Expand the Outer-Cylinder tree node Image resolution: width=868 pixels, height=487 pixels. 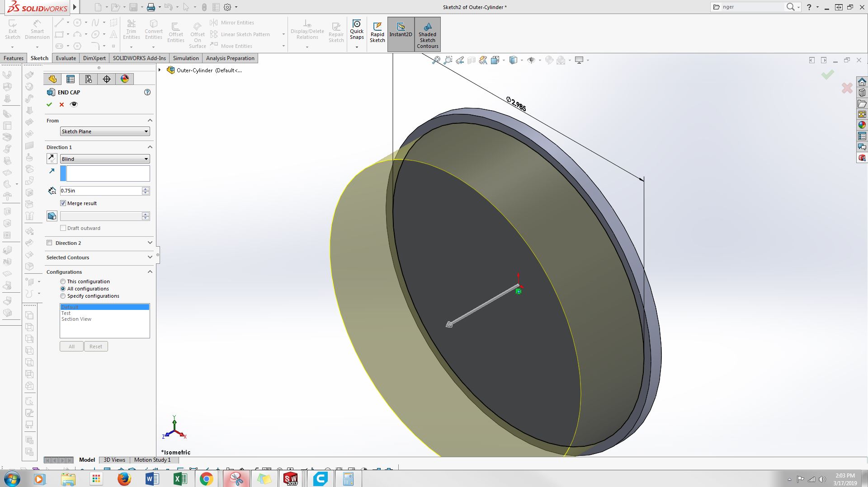pos(160,70)
